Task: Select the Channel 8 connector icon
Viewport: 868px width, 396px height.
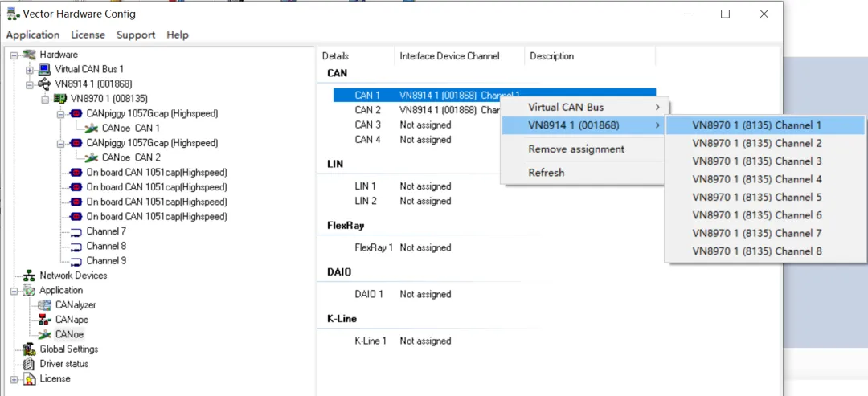Action: (76, 246)
